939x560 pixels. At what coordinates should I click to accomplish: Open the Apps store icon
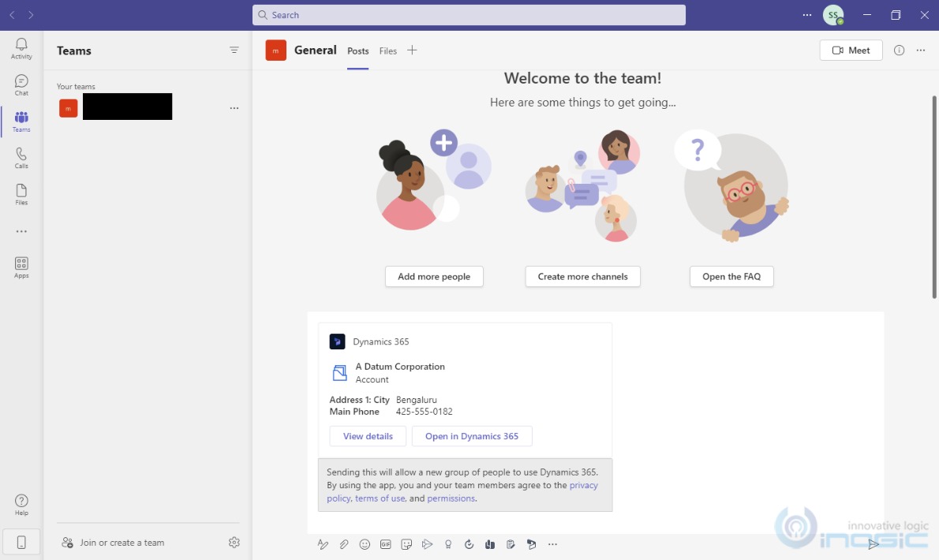point(21,267)
